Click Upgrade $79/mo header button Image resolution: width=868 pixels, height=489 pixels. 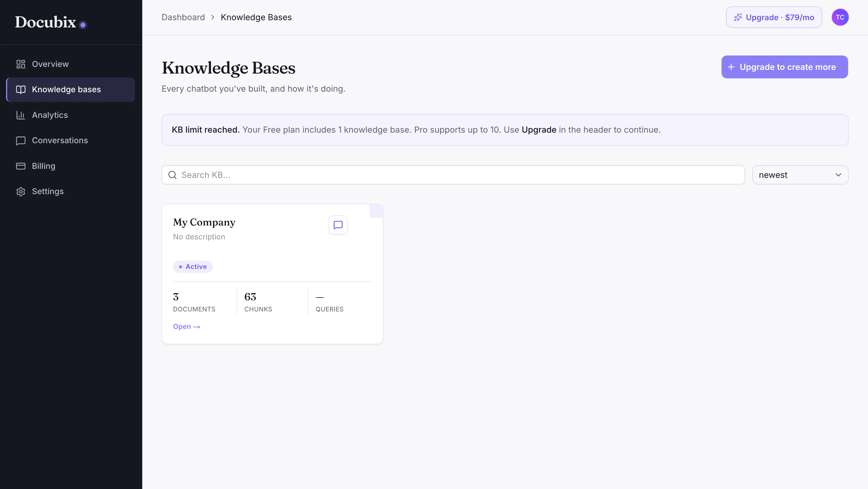(x=774, y=17)
